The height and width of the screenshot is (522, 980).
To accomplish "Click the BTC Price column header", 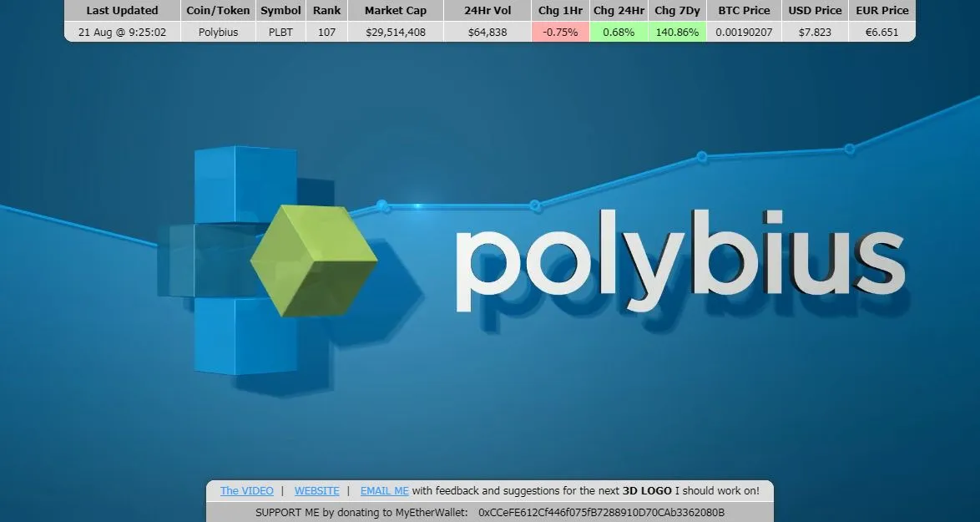I will coord(744,11).
